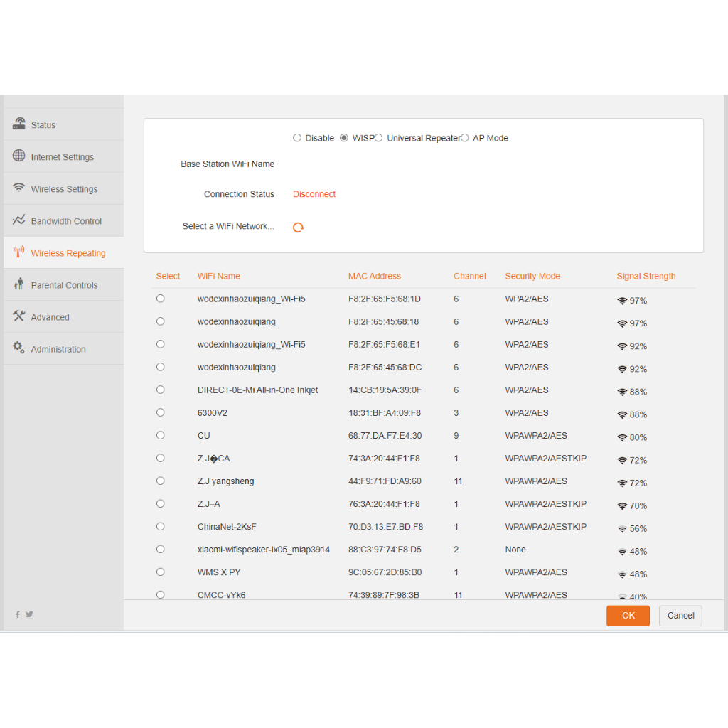
Task: Click the Wireless Settings wifi icon
Action: [19, 188]
